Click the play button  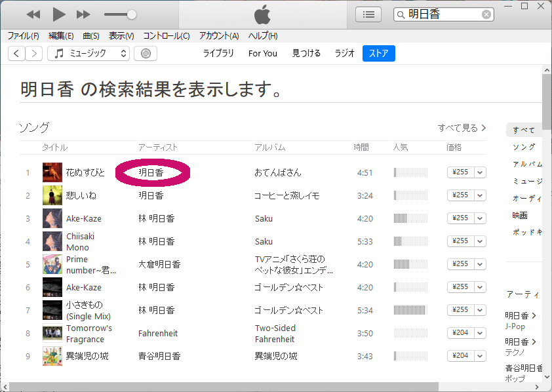point(59,14)
